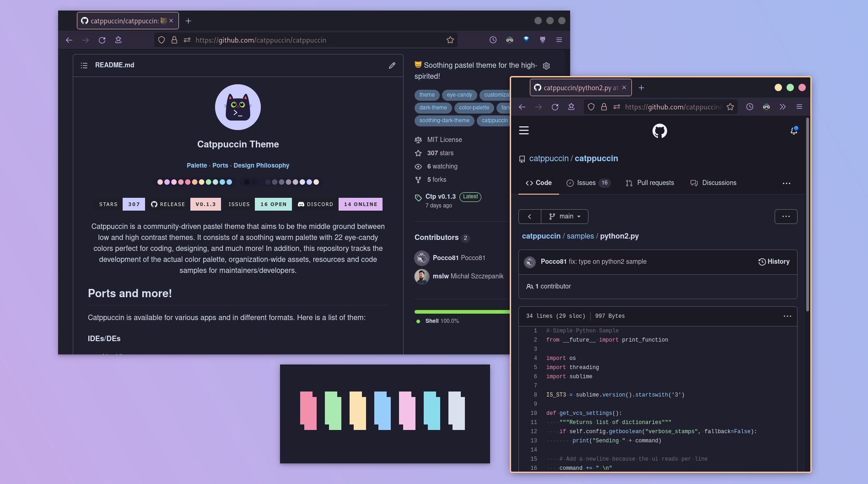Switch to the Code tab
This screenshot has width=868, height=484.
[x=539, y=183]
